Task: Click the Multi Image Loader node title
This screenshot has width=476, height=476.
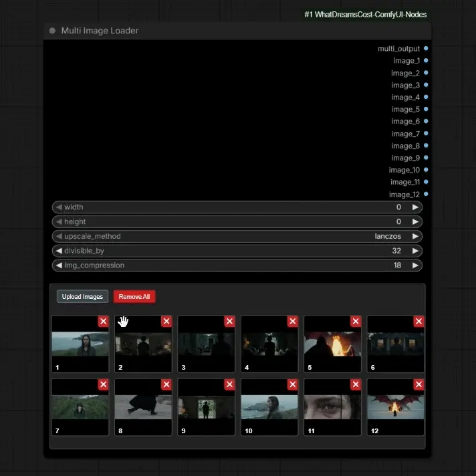Action: [x=100, y=31]
